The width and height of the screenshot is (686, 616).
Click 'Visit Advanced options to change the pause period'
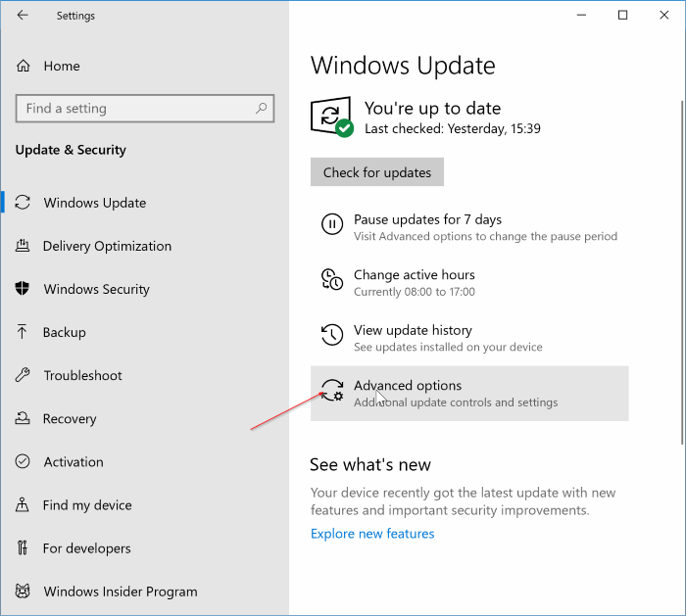(485, 236)
